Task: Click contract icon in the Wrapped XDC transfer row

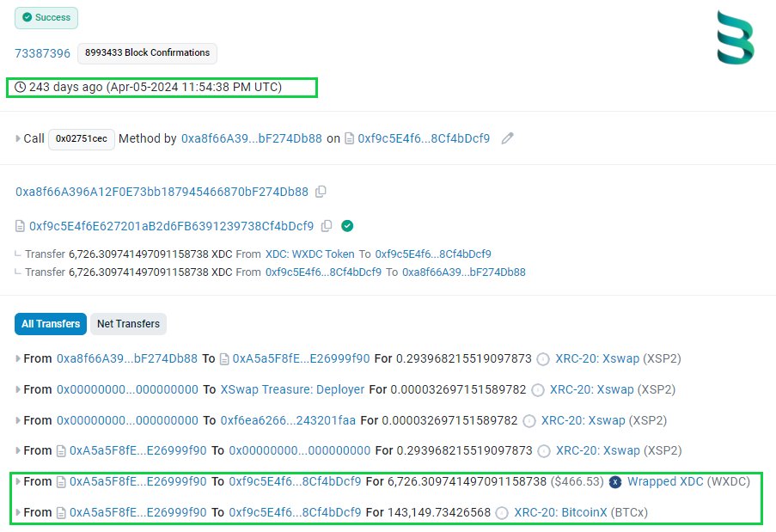Action: coord(61,482)
